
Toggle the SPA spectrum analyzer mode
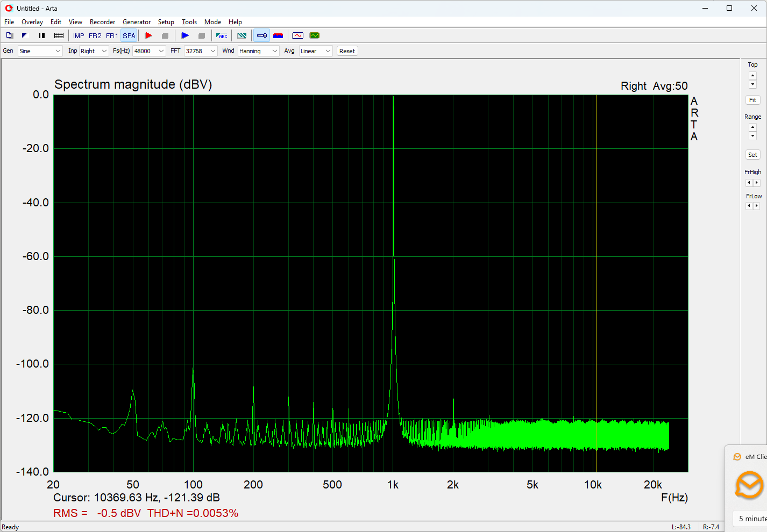(x=129, y=36)
